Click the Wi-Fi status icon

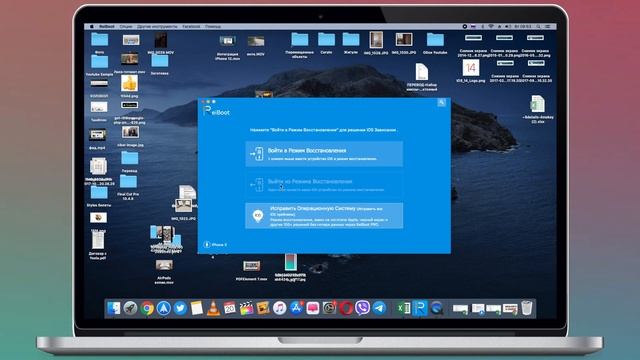491,27
